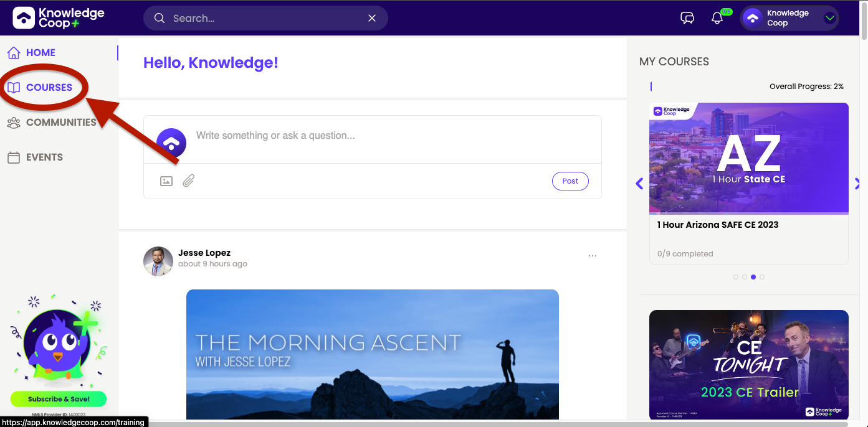The image size is (868, 427).
Task: Open the notifications bell
Action: (716, 18)
